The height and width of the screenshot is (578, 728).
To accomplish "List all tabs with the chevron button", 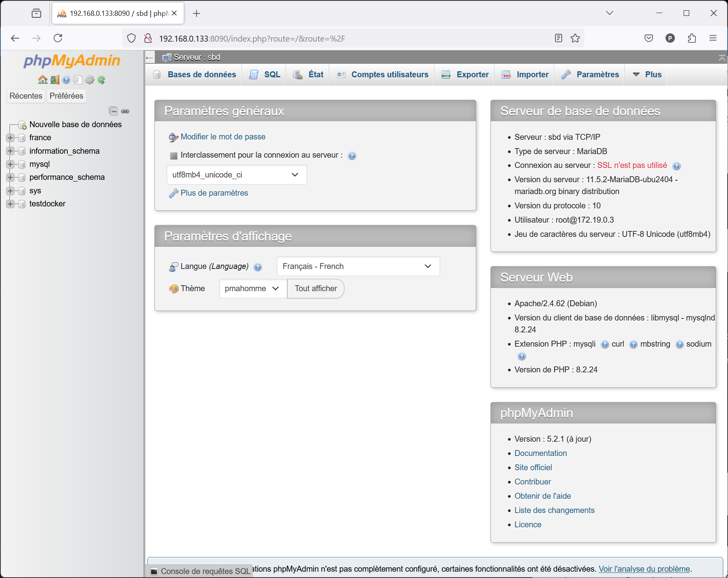I will pyautogui.click(x=610, y=13).
